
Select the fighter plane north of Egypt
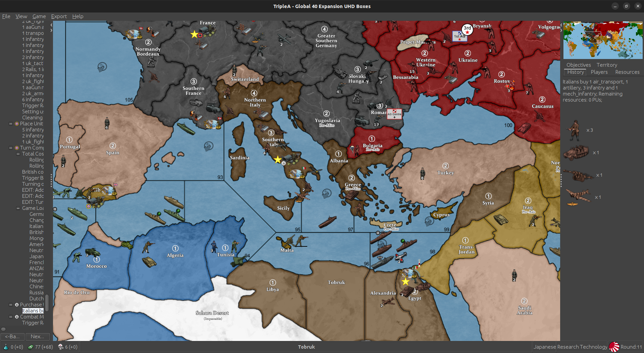coord(401,258)
